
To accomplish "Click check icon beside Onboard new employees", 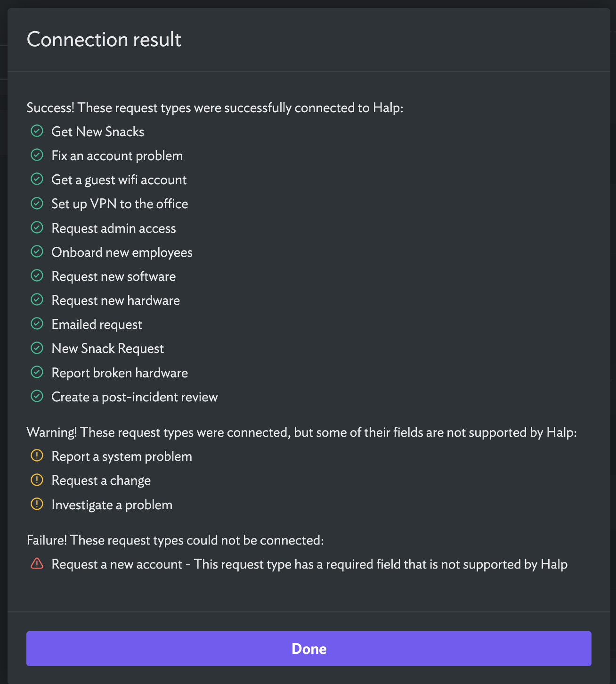I will 37,252.
